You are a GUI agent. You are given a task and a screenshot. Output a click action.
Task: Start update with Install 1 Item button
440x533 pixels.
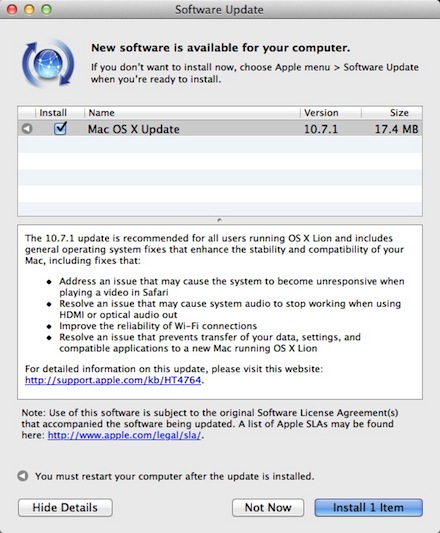point(368,508)
